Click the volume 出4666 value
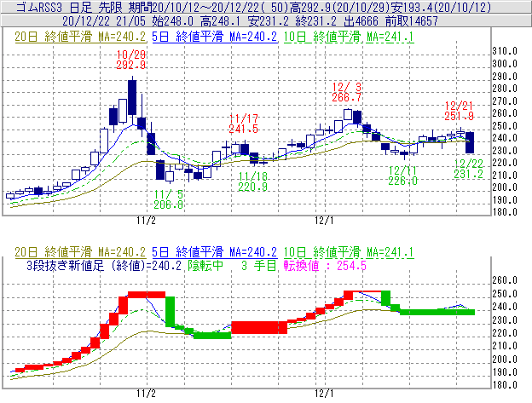Image resolution: width=532 pixels, height=403 pixels. point(361,21)
